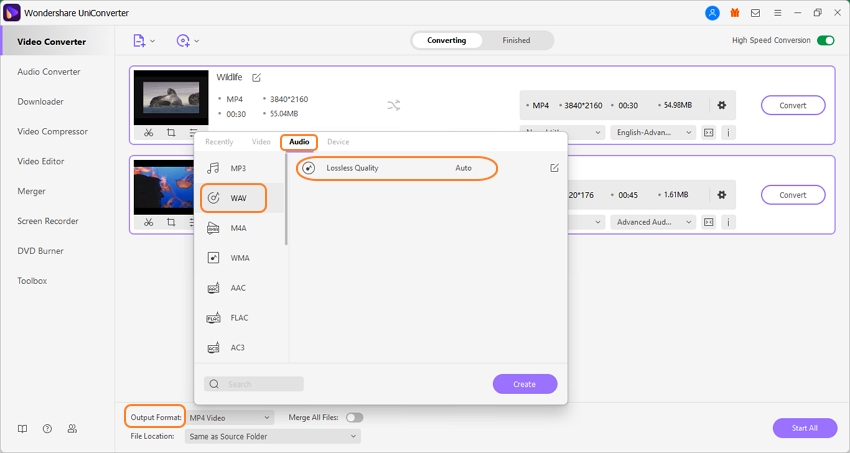Open settings gear for Wildlife output
The image size is (850, 453).
coord(721,105)
